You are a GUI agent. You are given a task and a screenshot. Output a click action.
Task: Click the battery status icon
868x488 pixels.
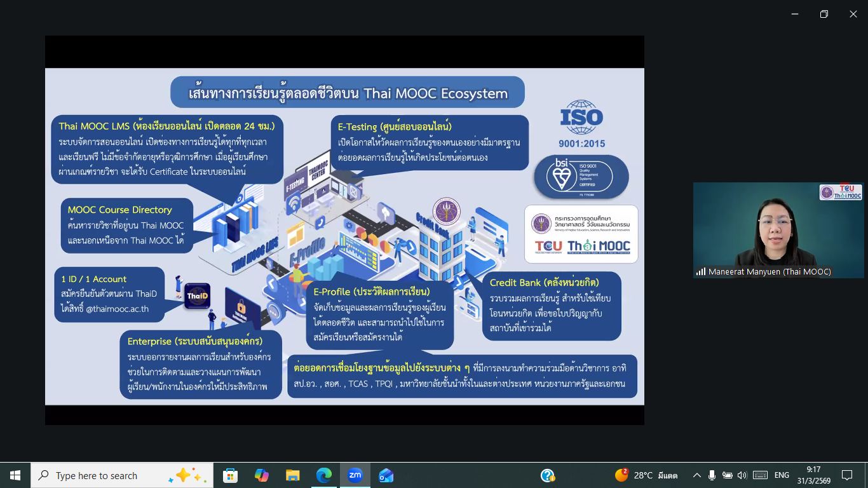click(727, 475)
